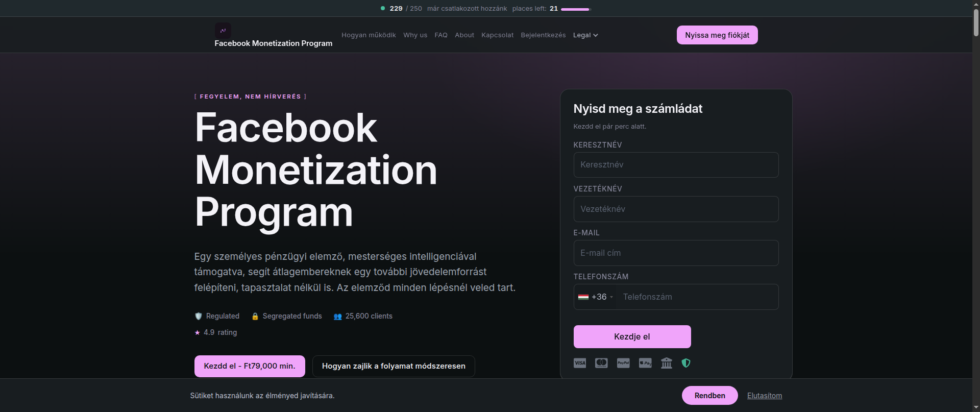Accept cookies with Rendben button
The height and width of the screenshot is (412, 980).
(x=709, y=396)
